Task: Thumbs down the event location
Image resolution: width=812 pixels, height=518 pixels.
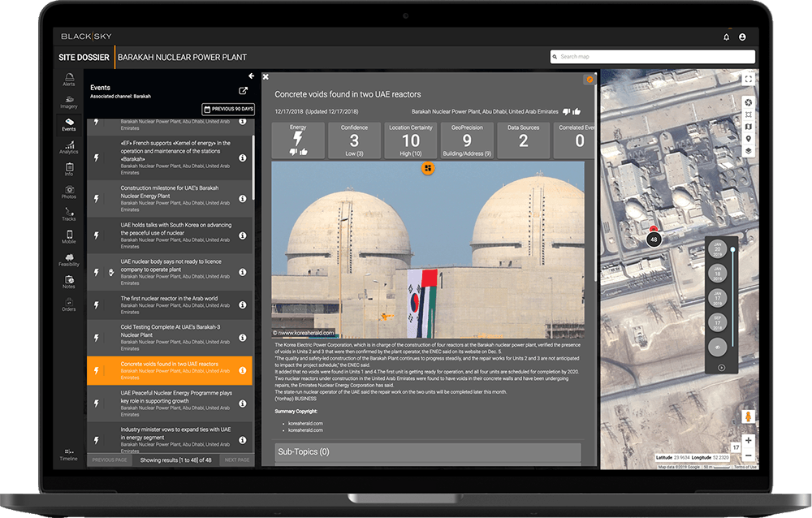Action: pos(567,111)
